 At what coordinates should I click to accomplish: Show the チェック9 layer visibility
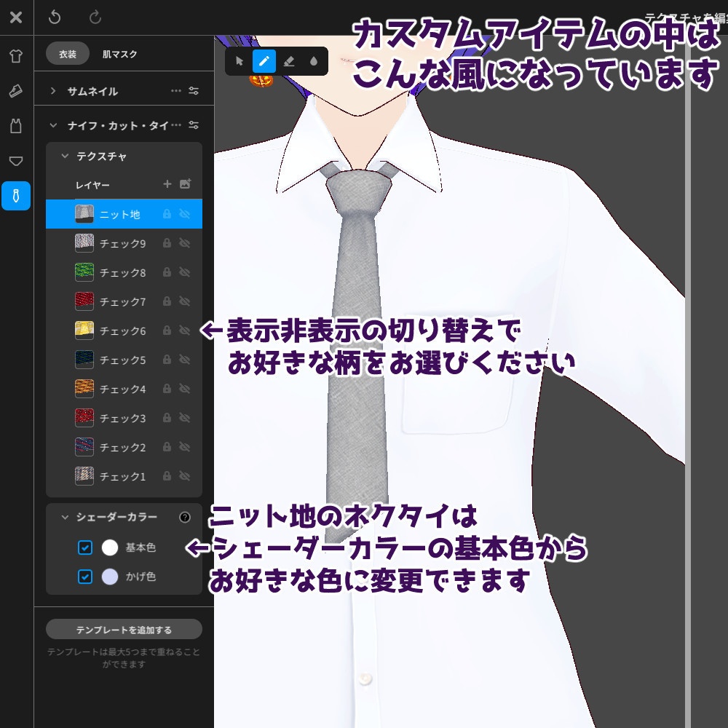(x=184, y=243)
